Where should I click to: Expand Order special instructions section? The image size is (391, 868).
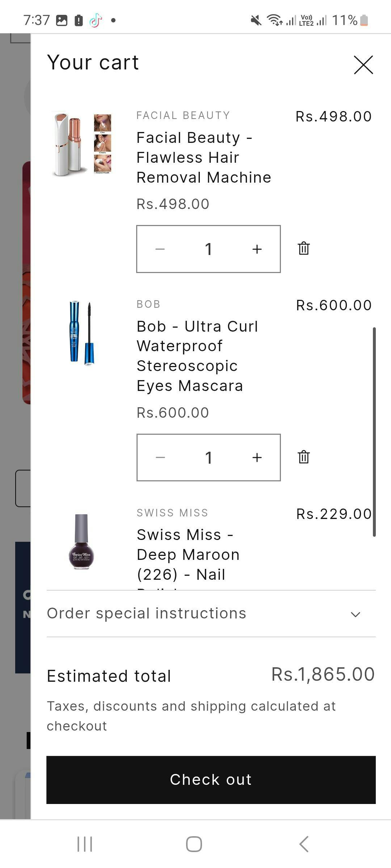pyautogui.click(x=147, y=613)
